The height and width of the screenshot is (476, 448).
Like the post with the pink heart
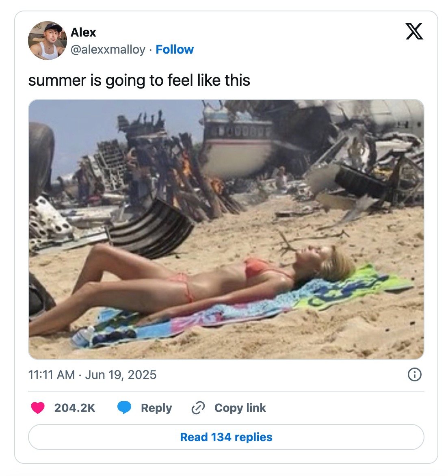point(38,408)
